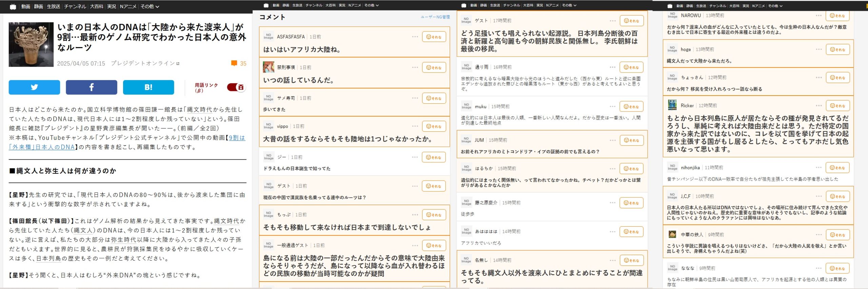Viewport: 868px width, 289px height.
Task: Select 動画 in the nav bar above the headline
Action: [26, 6]
